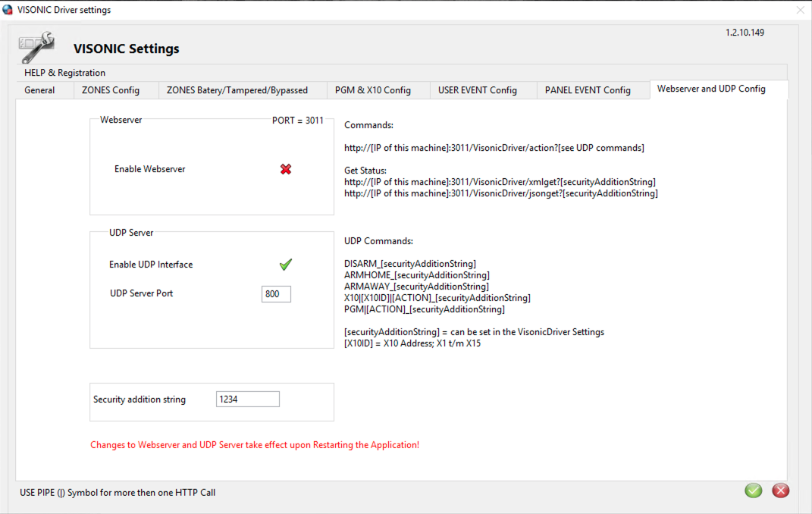Click the PGM|[ACTION] command text
This screenshot has width=812, height=514.
click(425, 309)
